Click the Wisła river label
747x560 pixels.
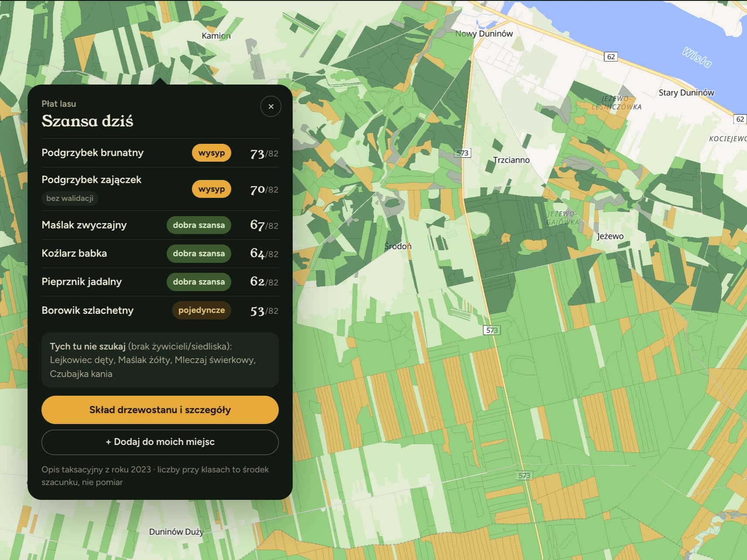pyautogui.click(x=697, y=57)
